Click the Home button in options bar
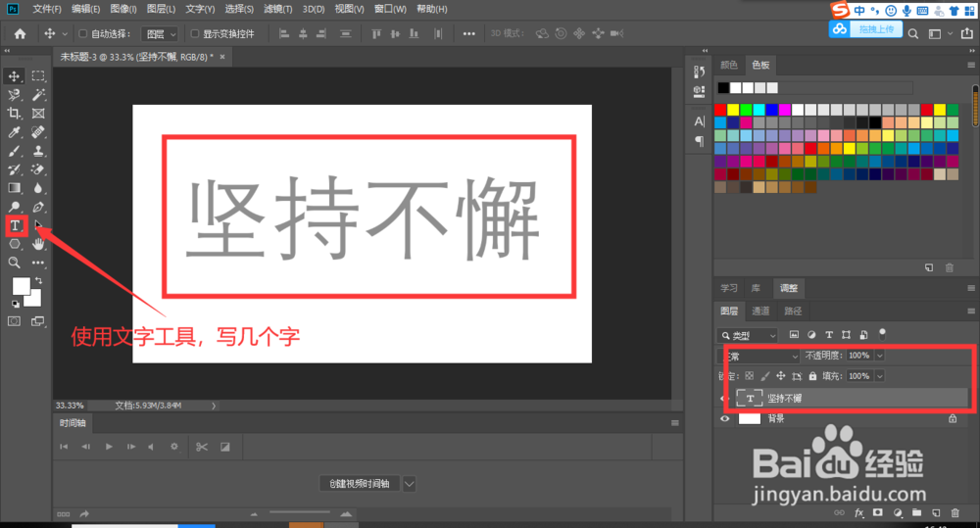This screenshot has width=980, height=528. pos(20,33)
